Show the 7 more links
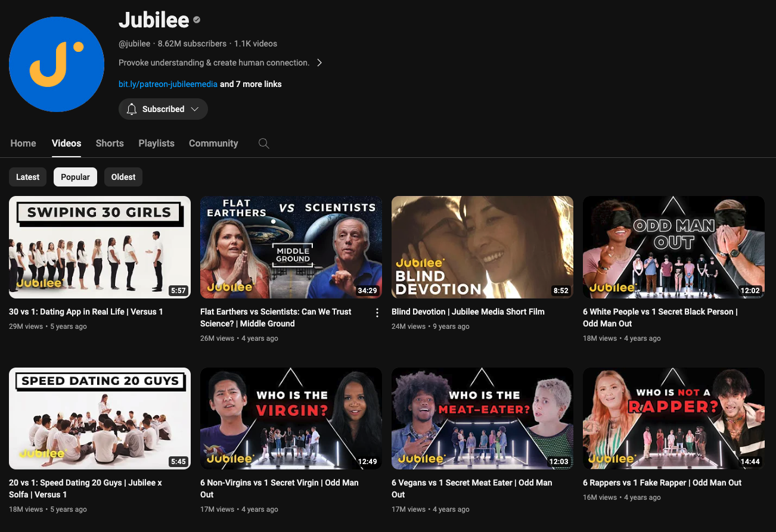The width and height of the screenshot is (776, 532). (250, 83)
